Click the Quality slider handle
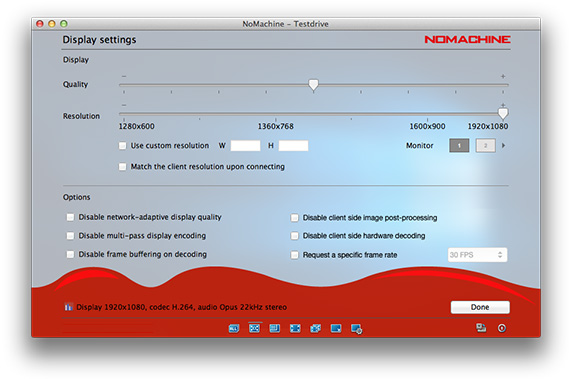Viewport: 569px width, 379px height. pos(313,85)
